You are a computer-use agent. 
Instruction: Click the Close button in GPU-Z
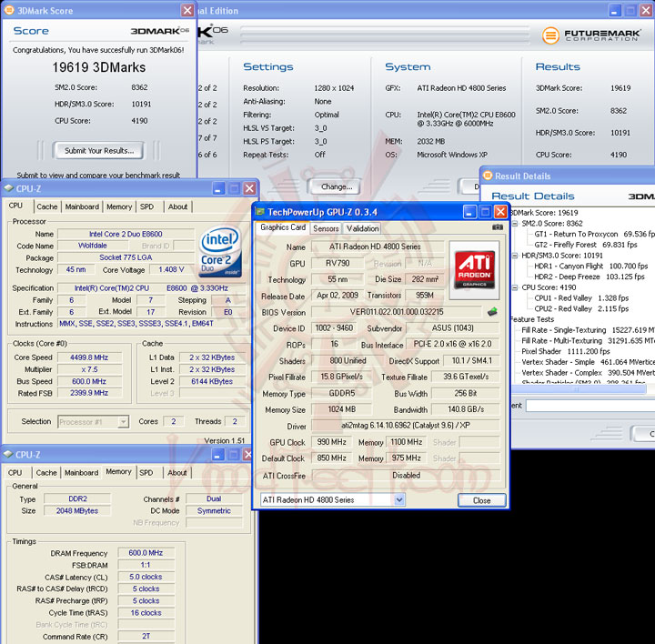[x=481, y=500]
